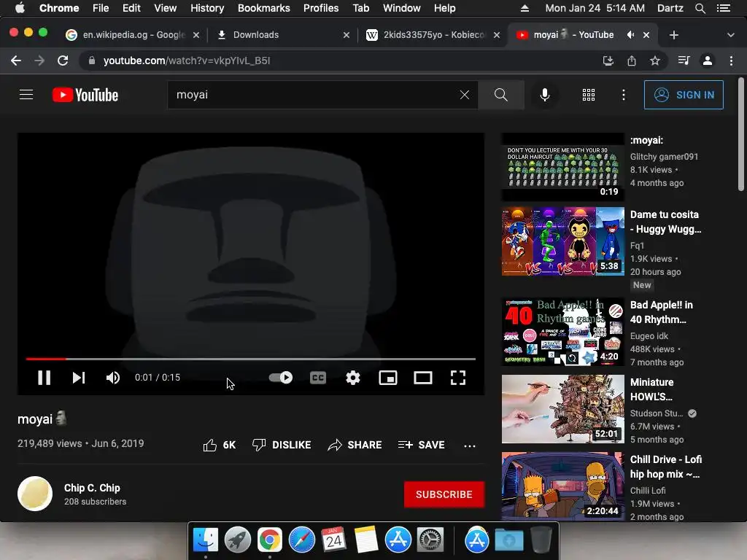Reload the current page
This screenshot has height=560, width=747.
(63, 61)
